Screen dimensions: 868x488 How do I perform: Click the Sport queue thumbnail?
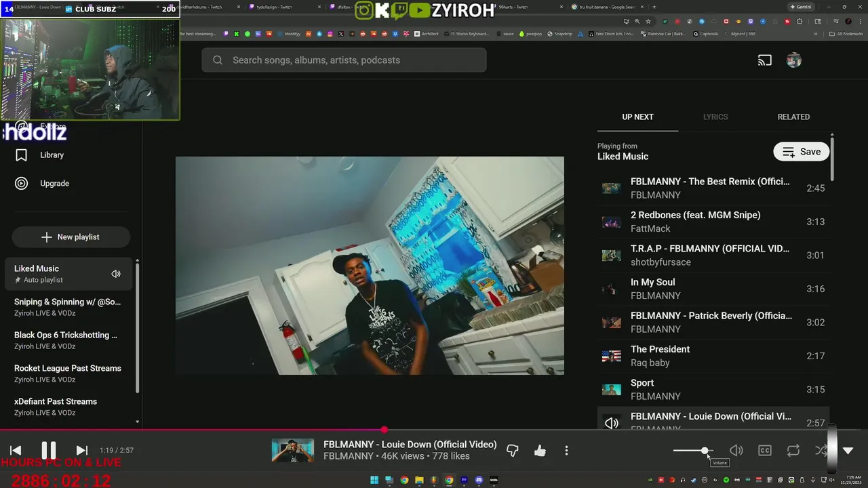612,390
